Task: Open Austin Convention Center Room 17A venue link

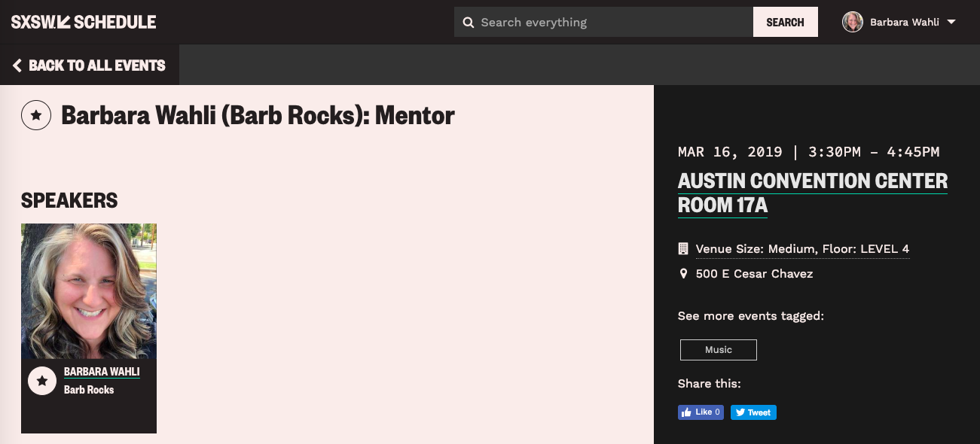Action: click(x=813, y=193)
